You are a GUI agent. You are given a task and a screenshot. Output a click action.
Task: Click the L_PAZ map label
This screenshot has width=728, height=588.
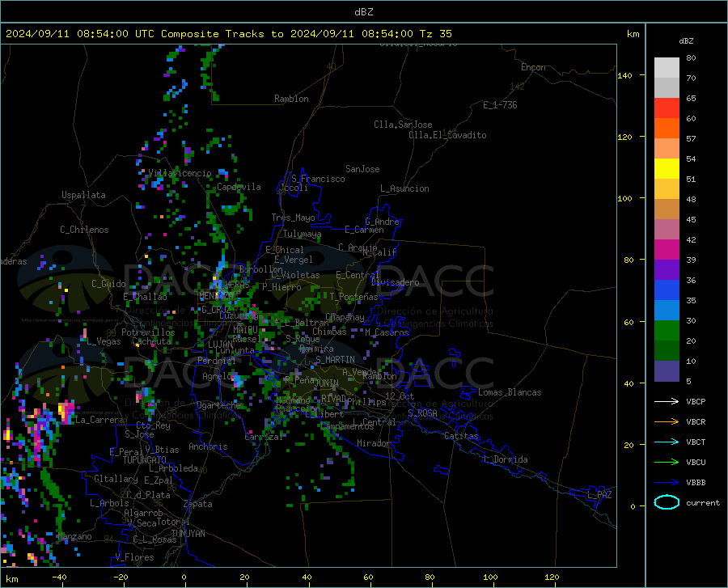point(599,495)
